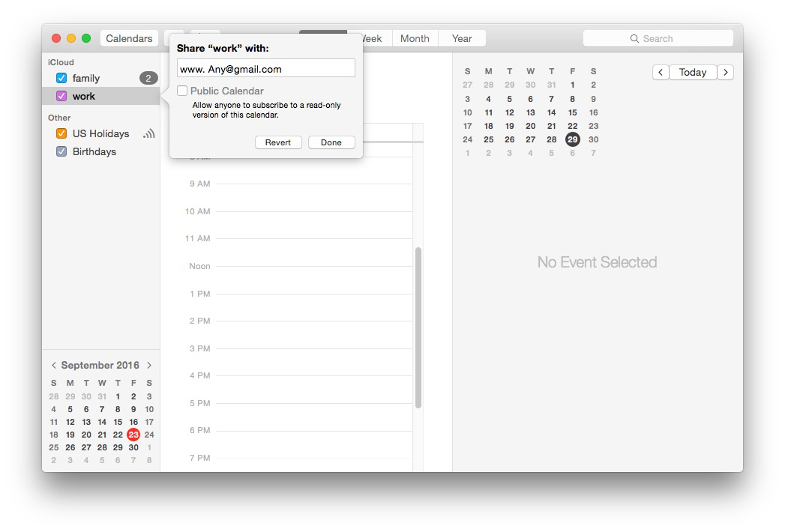785x532 pixels.
Task: Go to next day with right chevron near Today
Action: tap(726, 72)
